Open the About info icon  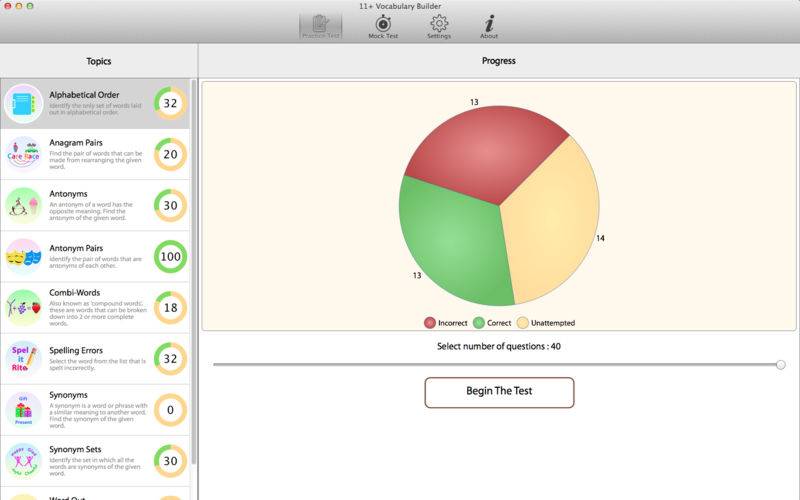tap(489, 23)
